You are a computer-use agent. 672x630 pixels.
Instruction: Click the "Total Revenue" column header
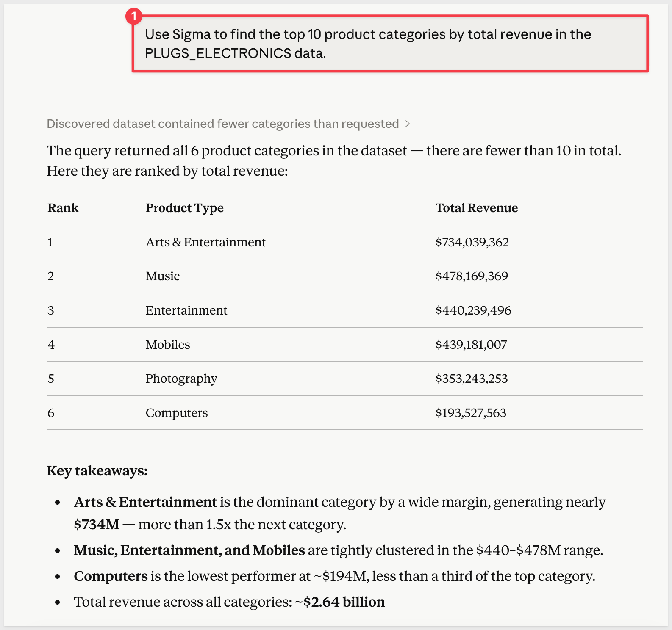476,208
